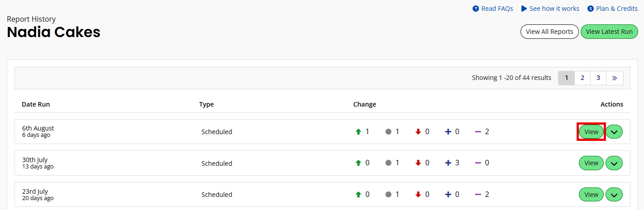View the 23rd July report
This screenshot has height=210, width=644.
point(591,195)
